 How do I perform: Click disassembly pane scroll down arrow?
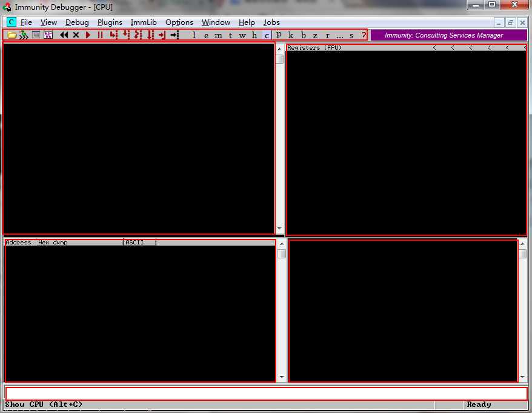point(279,228)
